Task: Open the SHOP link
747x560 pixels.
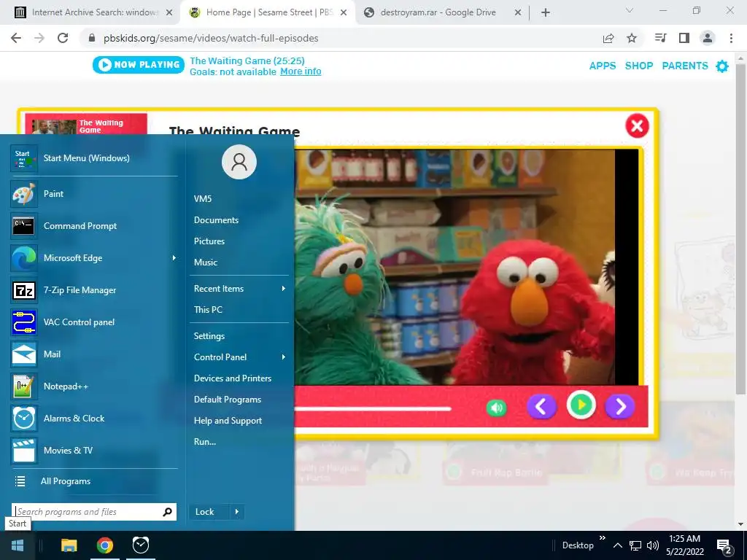Action: pos(639,66)
